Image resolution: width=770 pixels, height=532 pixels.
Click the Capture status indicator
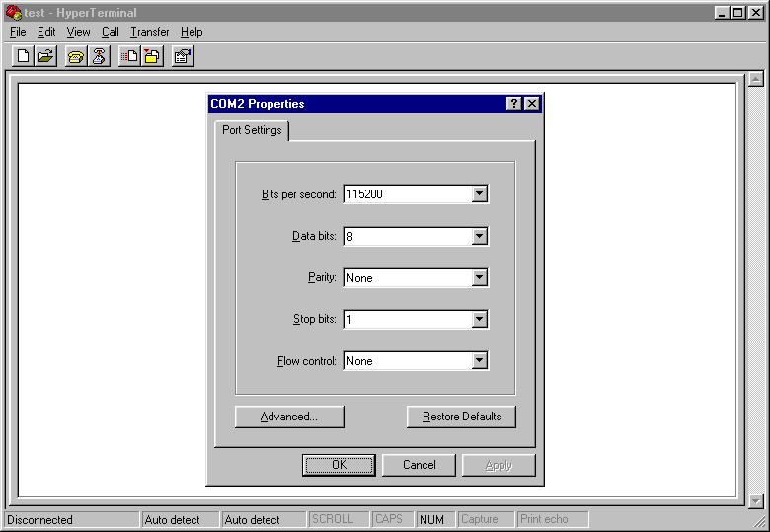point(486,520)
